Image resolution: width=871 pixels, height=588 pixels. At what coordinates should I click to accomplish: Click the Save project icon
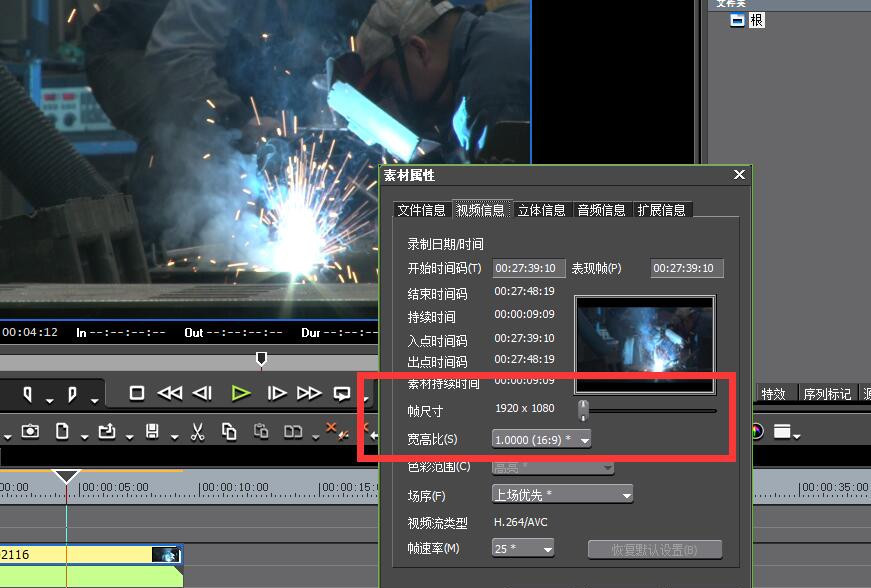click(x=152, y=432)
